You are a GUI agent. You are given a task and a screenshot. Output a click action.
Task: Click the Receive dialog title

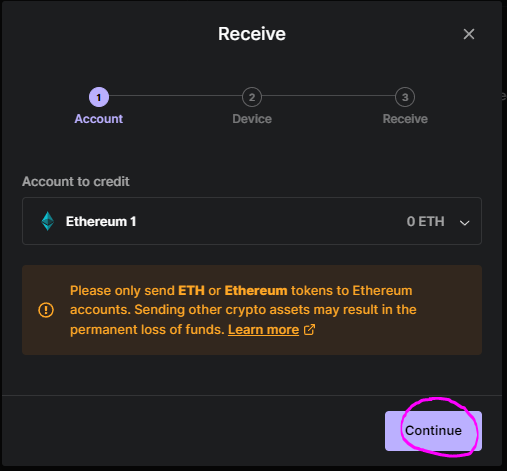click(x=252, y=34)
